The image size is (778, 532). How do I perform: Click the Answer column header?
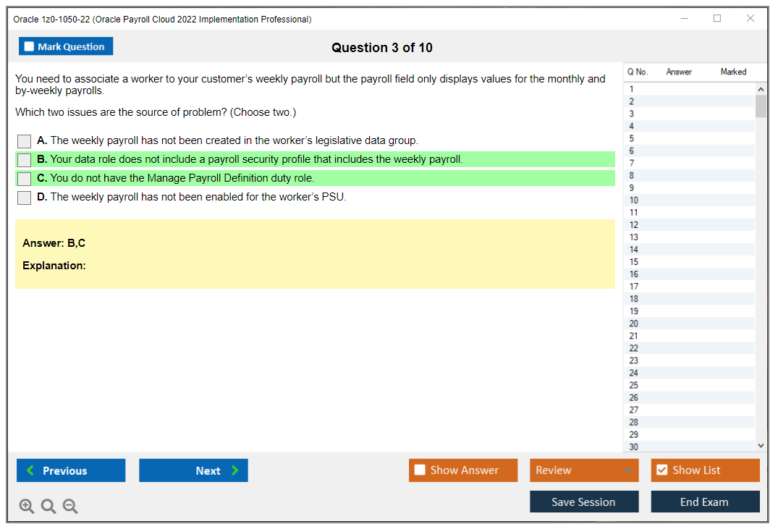click(x=678, y=72)
